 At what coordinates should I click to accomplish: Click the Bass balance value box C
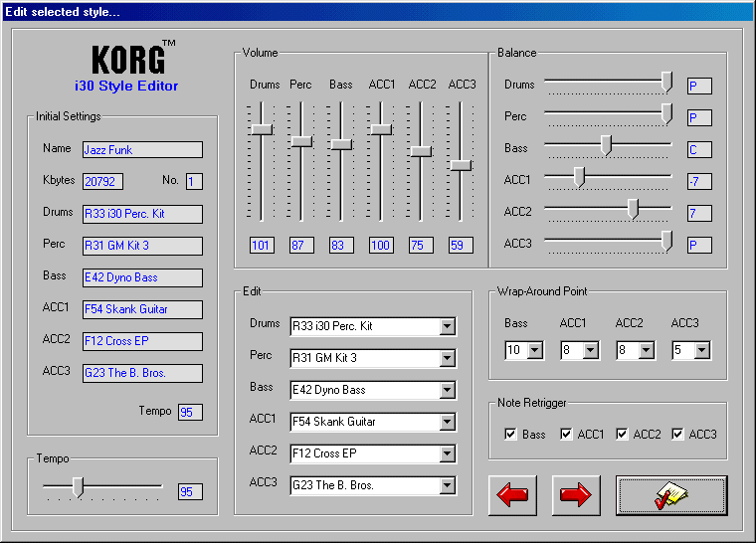click(x=699, y=150)
